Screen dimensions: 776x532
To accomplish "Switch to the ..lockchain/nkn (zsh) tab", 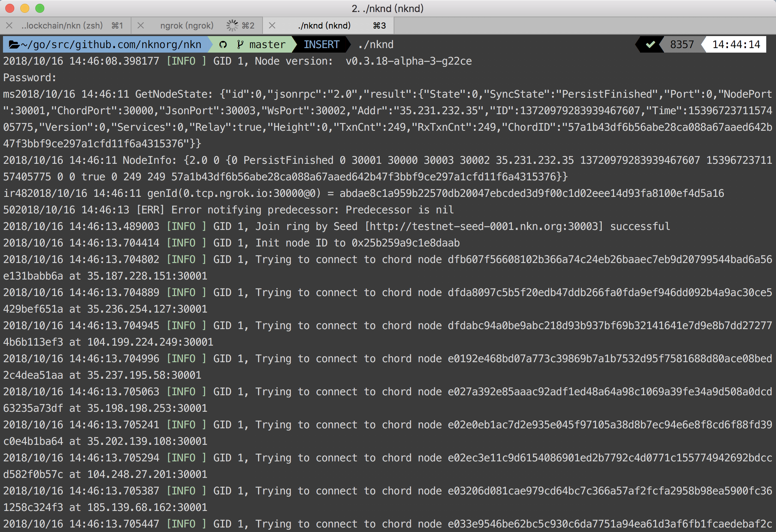I will 62,26.
